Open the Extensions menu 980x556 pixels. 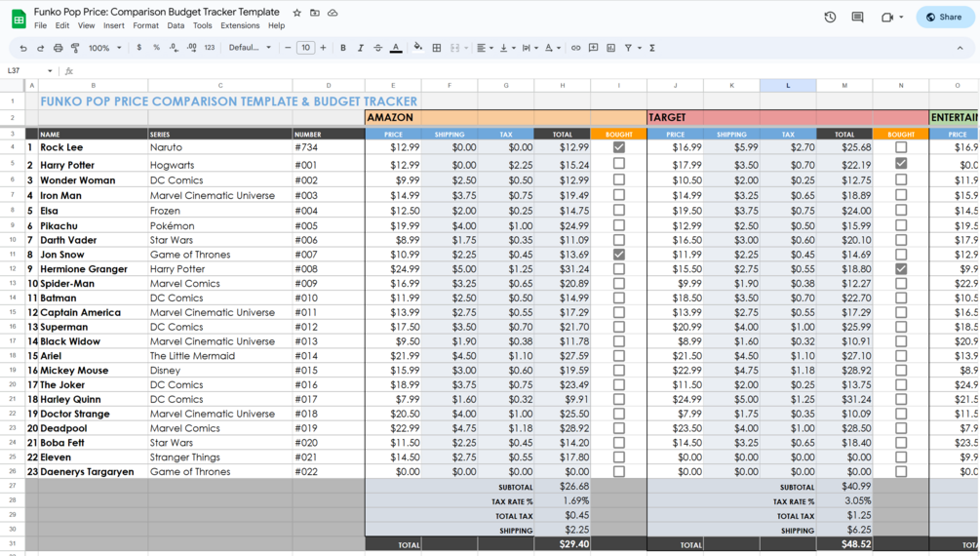pos(240,25)
